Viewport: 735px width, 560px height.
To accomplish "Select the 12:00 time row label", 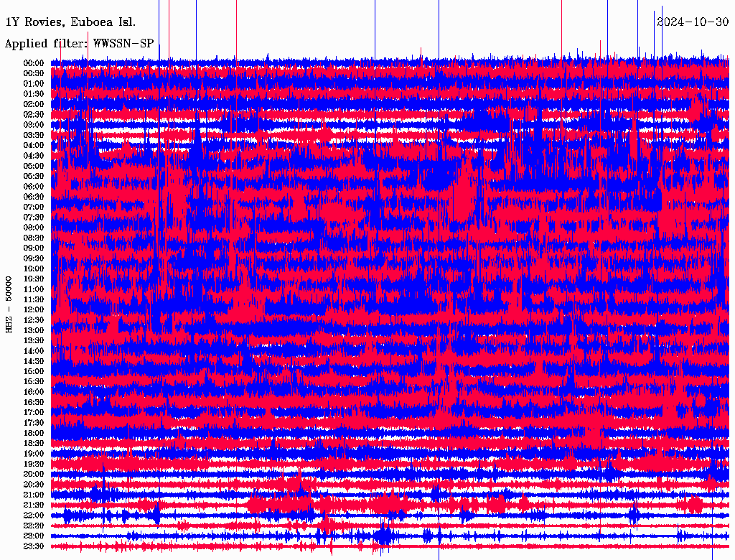I will tap(34, 309).
